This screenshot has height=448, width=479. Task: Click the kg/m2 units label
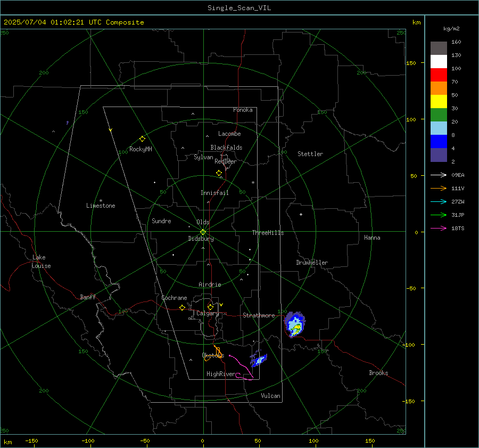(451, 29)
